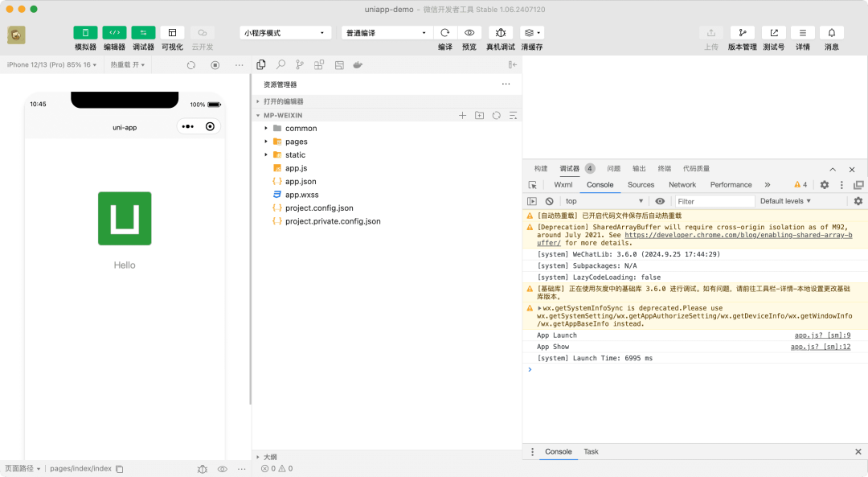Switch to the 构建 build tab
The image size is (868, 477).
(x=541, y=168)
